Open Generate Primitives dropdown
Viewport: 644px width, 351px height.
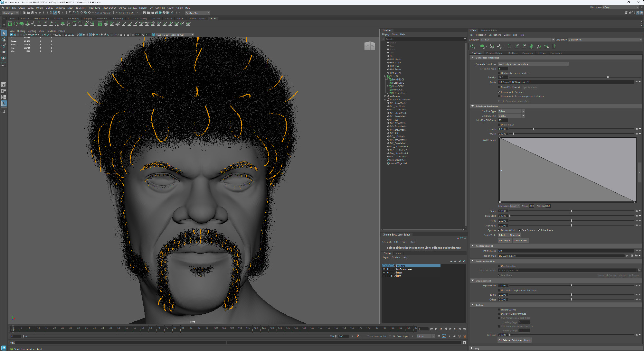pyautogui.click(x=534, y=64)
